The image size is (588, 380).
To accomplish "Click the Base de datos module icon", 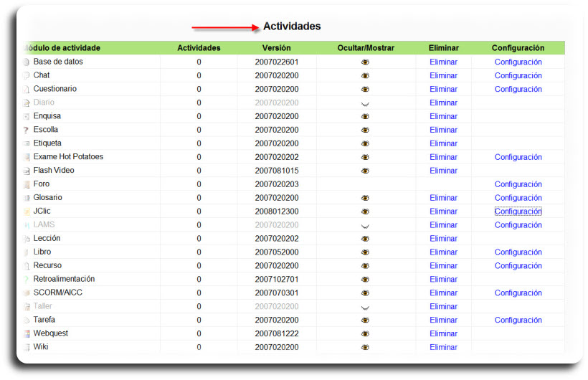I will point(27,62).
